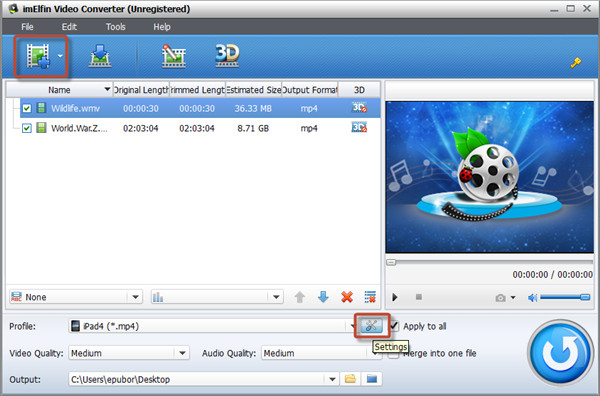Open the Tools menu
600x396 pixels.
click(116, 27)
